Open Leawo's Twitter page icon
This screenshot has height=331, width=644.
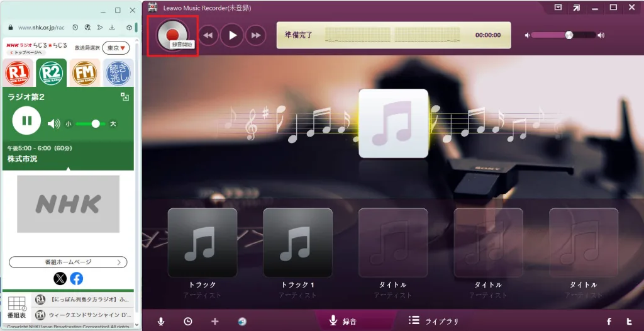click(629, 322)
